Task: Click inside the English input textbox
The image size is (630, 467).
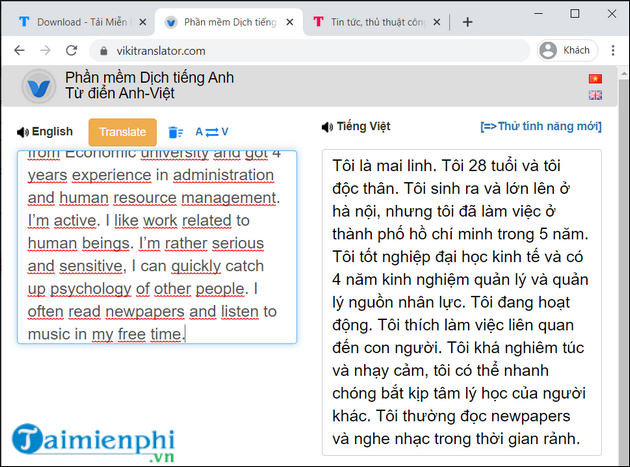Action: (157, 247)
